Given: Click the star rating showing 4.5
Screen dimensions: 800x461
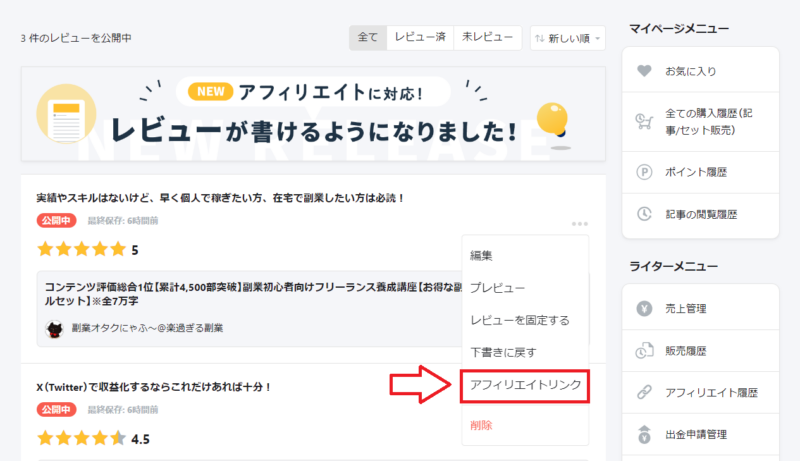Looking at the screenshot, I should click(x=93, y=438).
